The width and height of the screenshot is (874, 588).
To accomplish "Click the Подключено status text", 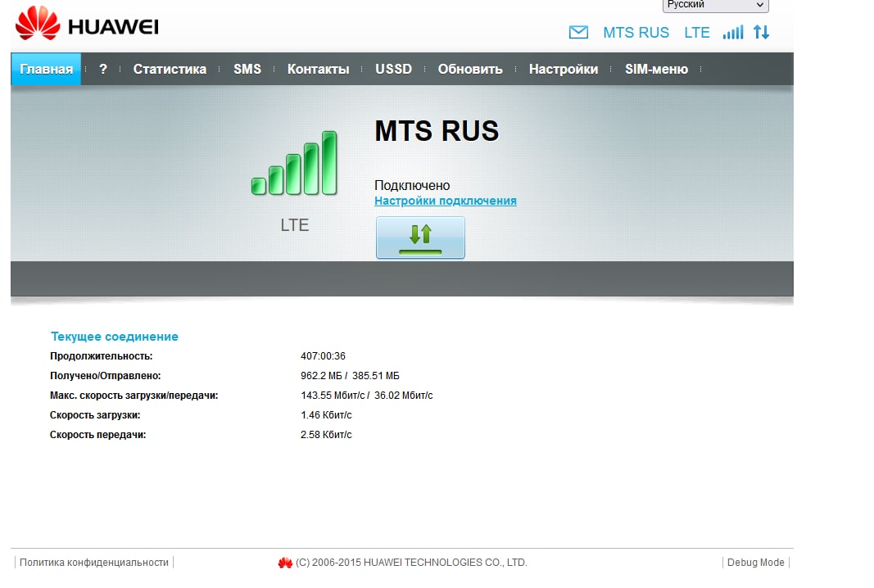I will tap(412, 185).
